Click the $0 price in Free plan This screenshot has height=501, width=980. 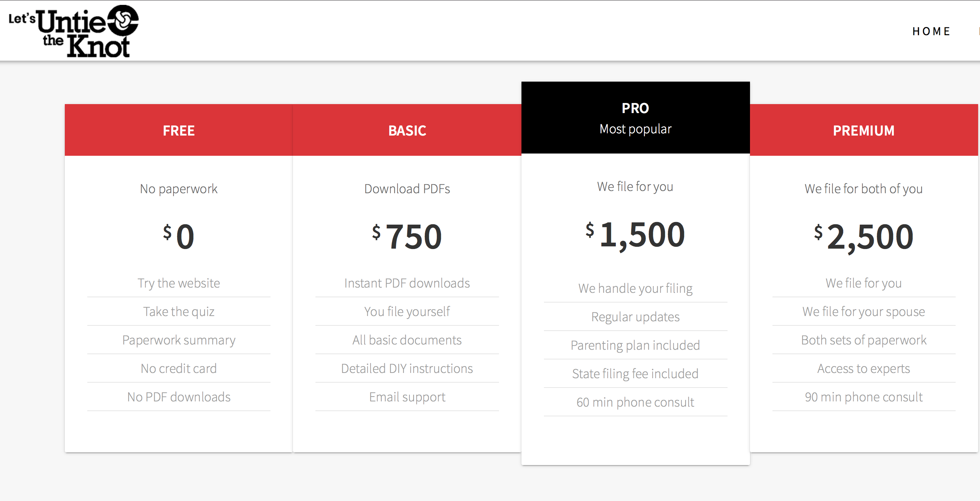pos(179,236)
